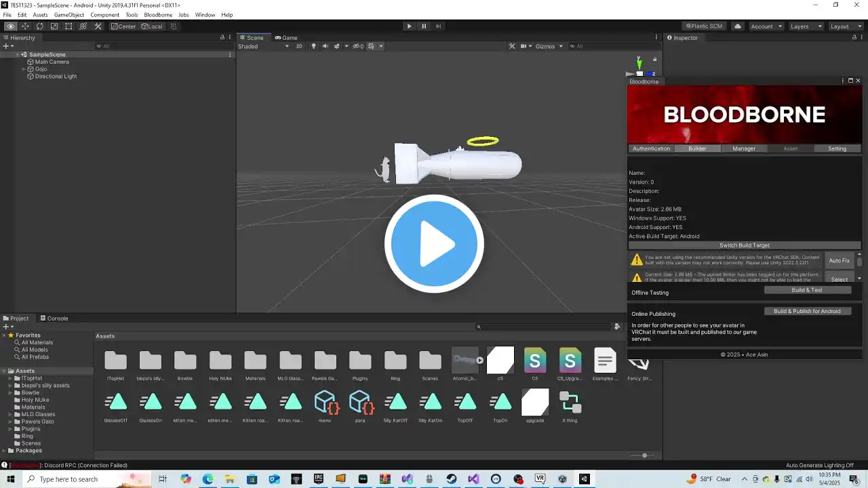Switch to Authentication tab in Bloodborne
This screenshot has width=868, height=488.
point(651,148)
